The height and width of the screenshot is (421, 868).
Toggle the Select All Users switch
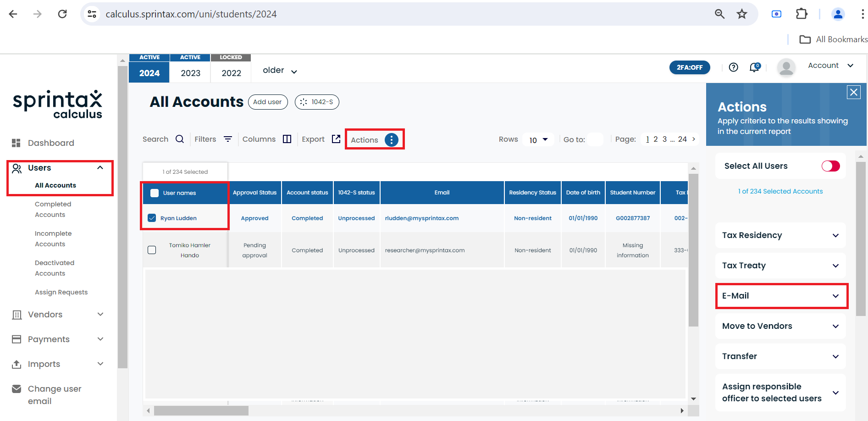tap(830, 166)
